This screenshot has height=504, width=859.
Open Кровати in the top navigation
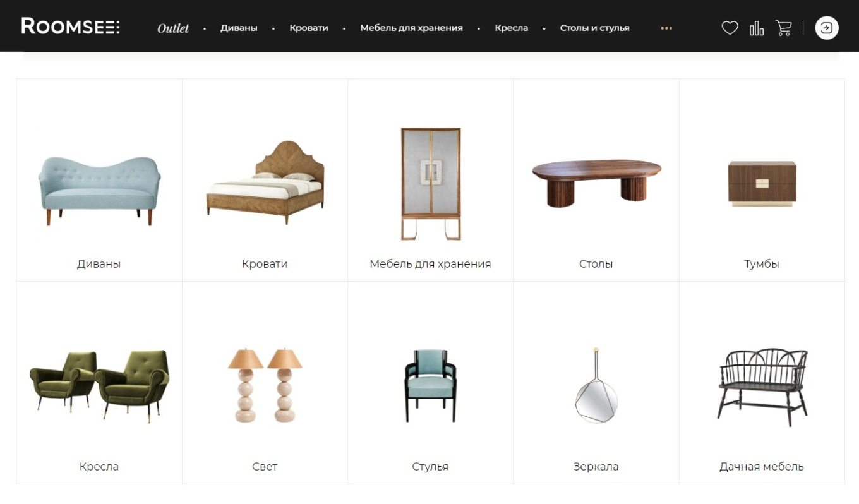click(309, 28)
